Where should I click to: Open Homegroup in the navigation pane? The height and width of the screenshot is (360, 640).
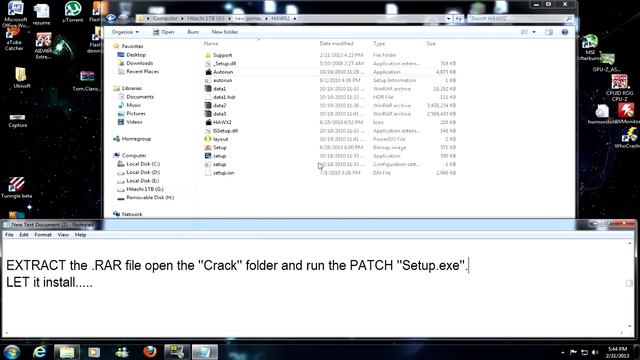coord(136,139)
